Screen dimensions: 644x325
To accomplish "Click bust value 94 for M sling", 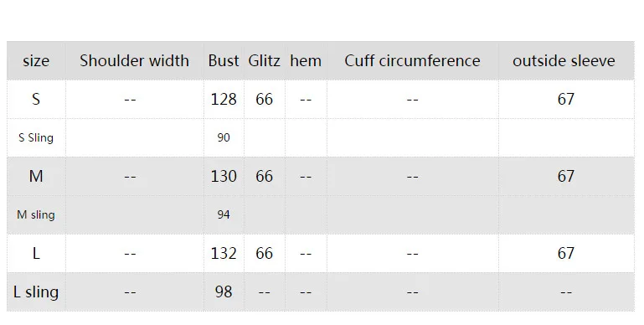I will (224, 214).
